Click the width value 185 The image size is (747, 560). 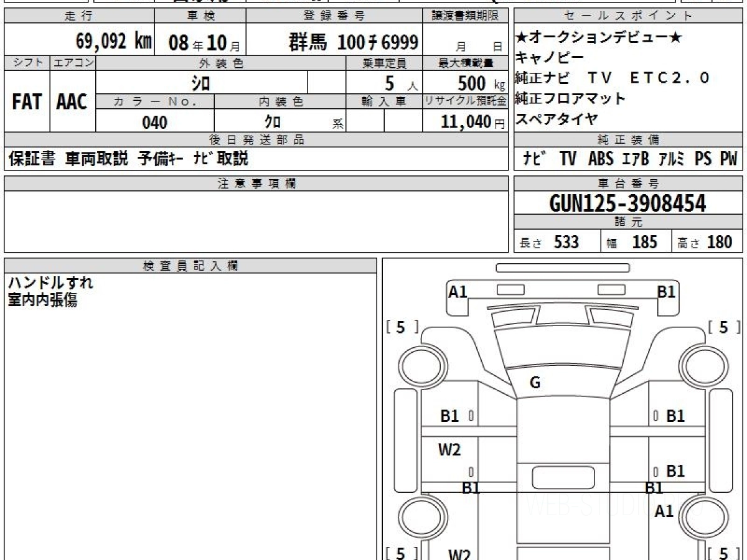click(x=645, y=242)
